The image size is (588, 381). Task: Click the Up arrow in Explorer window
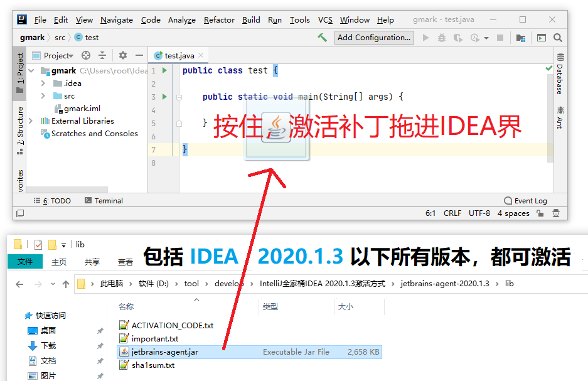[66, 284]
